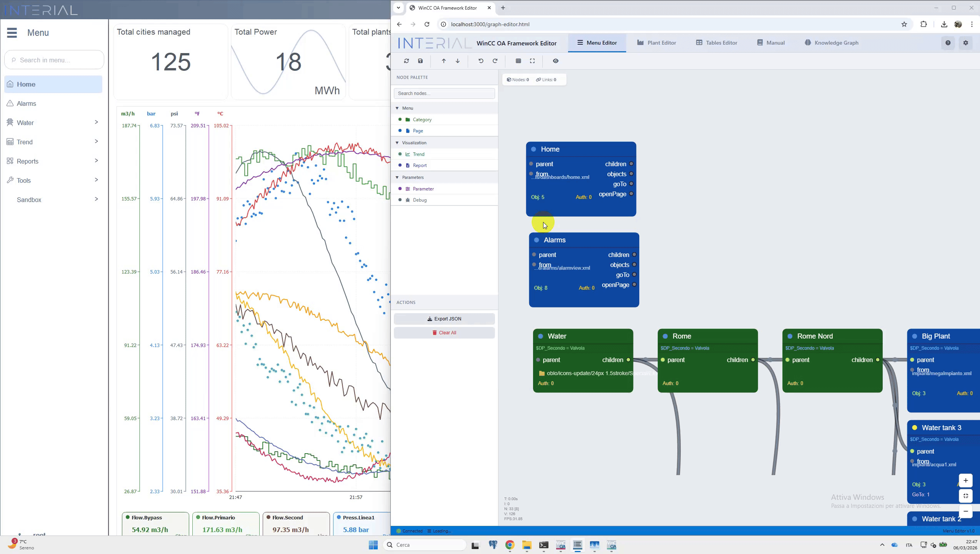This screenshot has height=554, width=980.
Task: Click the Export JSON button
Action: pos(444,319)
